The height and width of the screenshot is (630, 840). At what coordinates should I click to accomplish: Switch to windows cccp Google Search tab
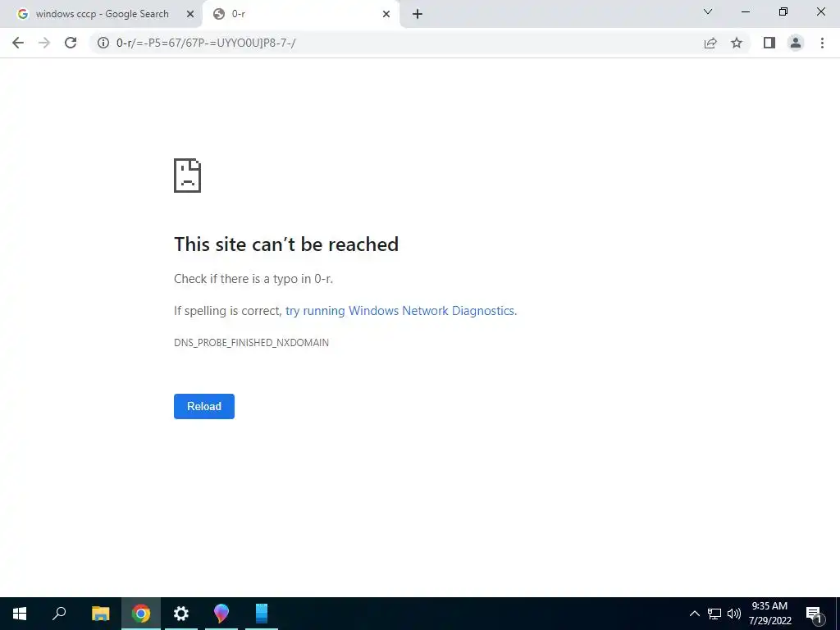click(101, 14)
